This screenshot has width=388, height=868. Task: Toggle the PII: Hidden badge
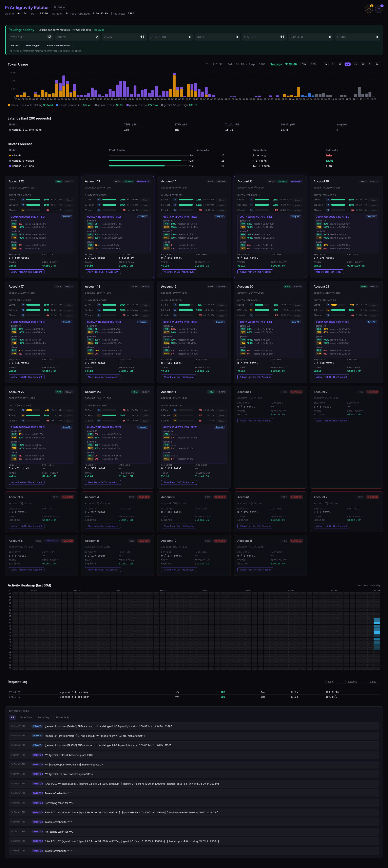pyautogui.click(x=60, y=7)
